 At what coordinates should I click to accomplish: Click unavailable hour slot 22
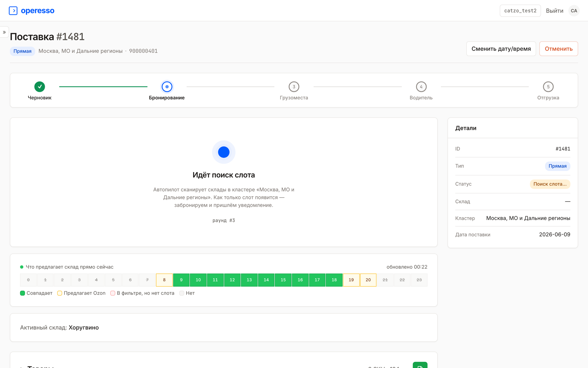[402, 280]
